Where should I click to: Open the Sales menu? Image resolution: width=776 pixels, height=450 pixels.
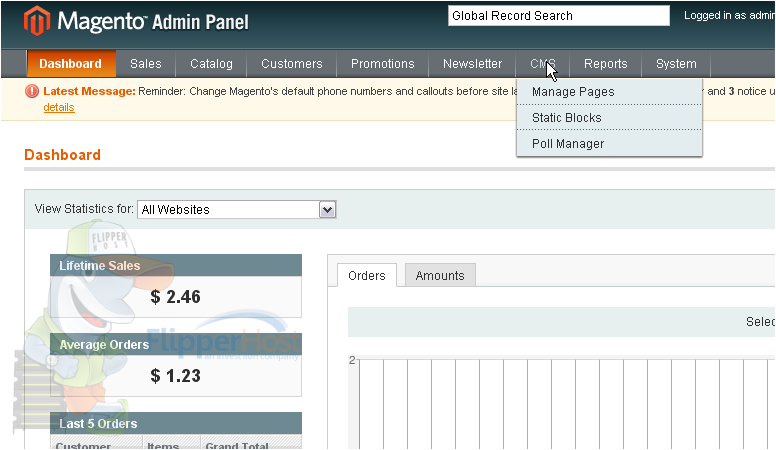[146, 64]
